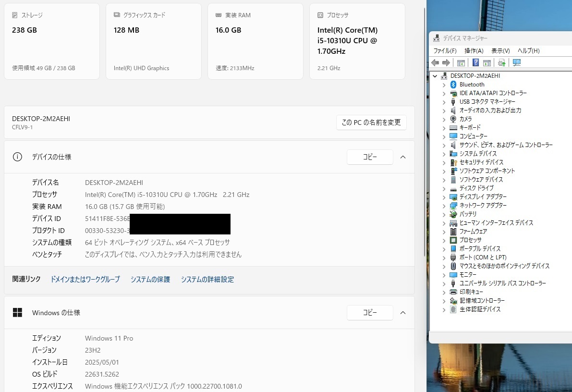
Task: Toggle the console tree pane toolbar icon
Action: point(461,63)
